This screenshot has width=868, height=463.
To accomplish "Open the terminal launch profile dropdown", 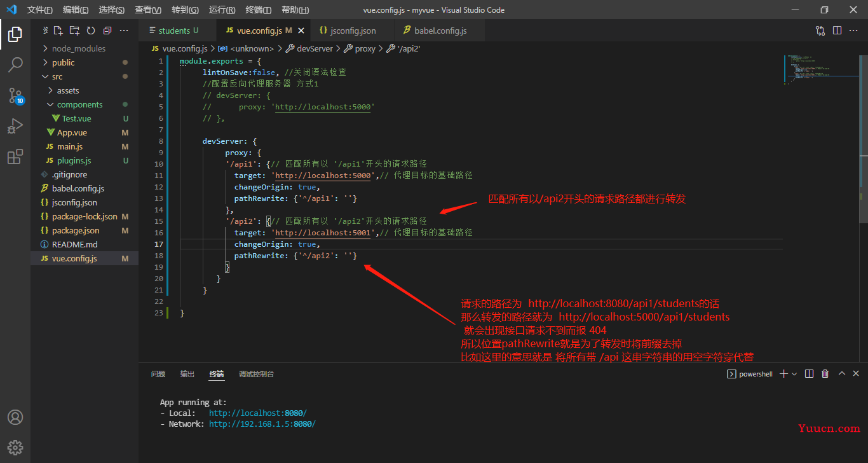I will [794, 374].
